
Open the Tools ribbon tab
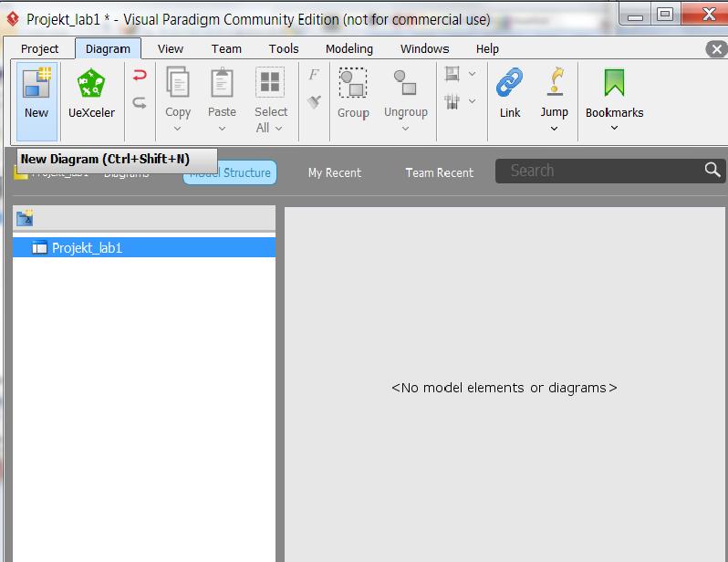pos(284,48)
